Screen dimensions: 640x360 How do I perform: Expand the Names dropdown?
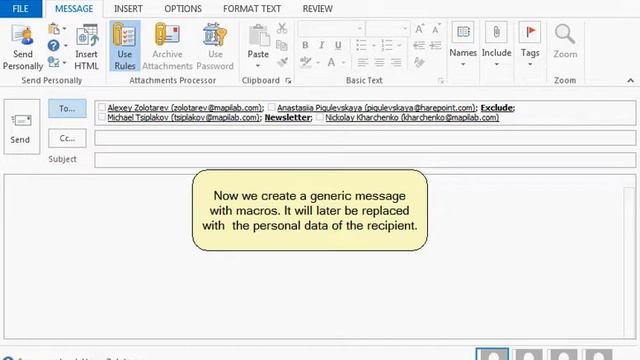[x=463, y=64]
